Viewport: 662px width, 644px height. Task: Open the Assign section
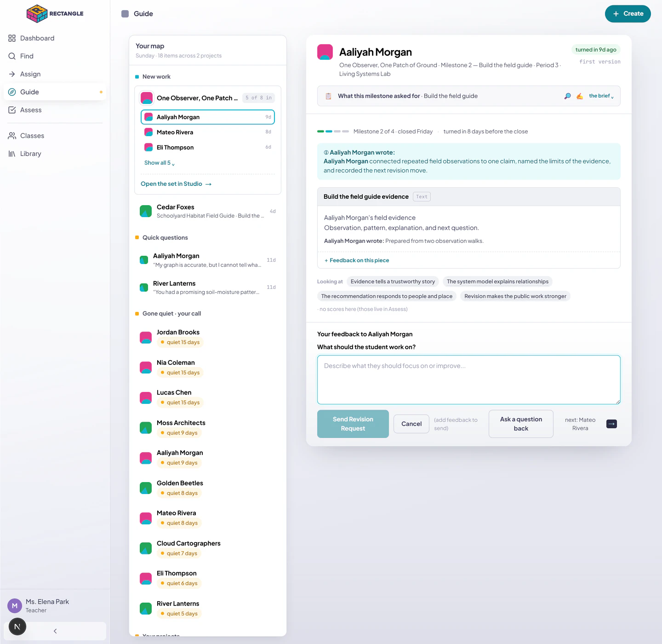click(x=55, y=74)
